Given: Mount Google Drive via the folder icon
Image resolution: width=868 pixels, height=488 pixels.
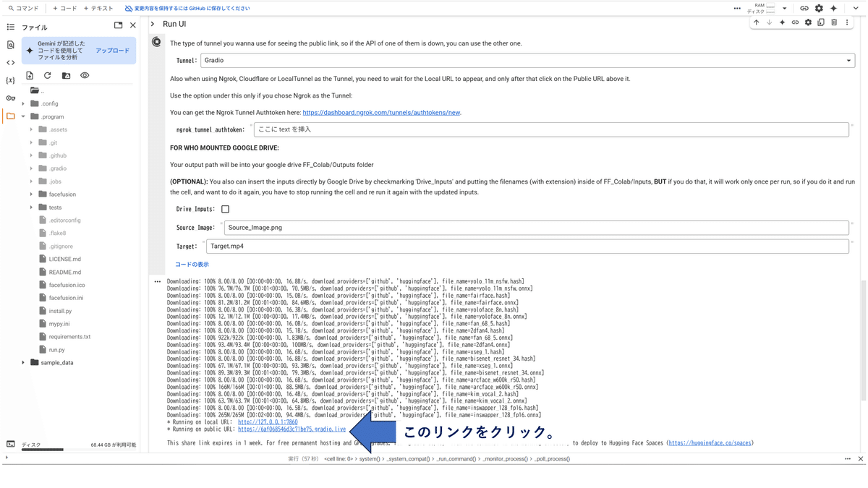Looking at the screenshot, I should 66,75.
